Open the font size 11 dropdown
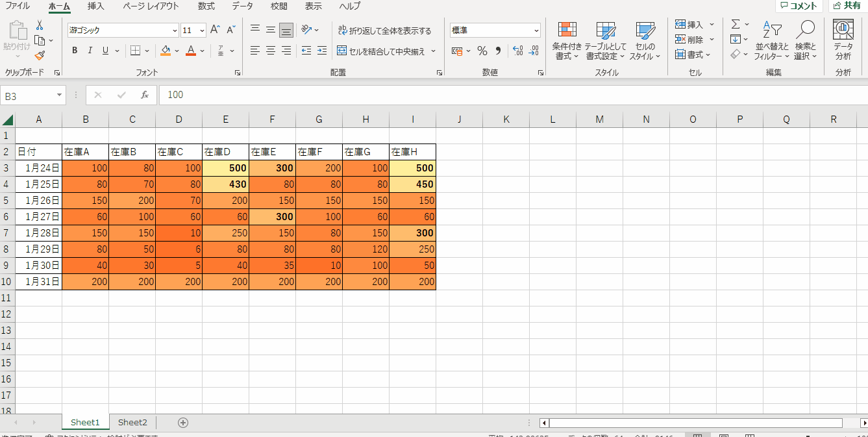The width and height of the screenshot is (868, 437). click(x=202, y=31)
